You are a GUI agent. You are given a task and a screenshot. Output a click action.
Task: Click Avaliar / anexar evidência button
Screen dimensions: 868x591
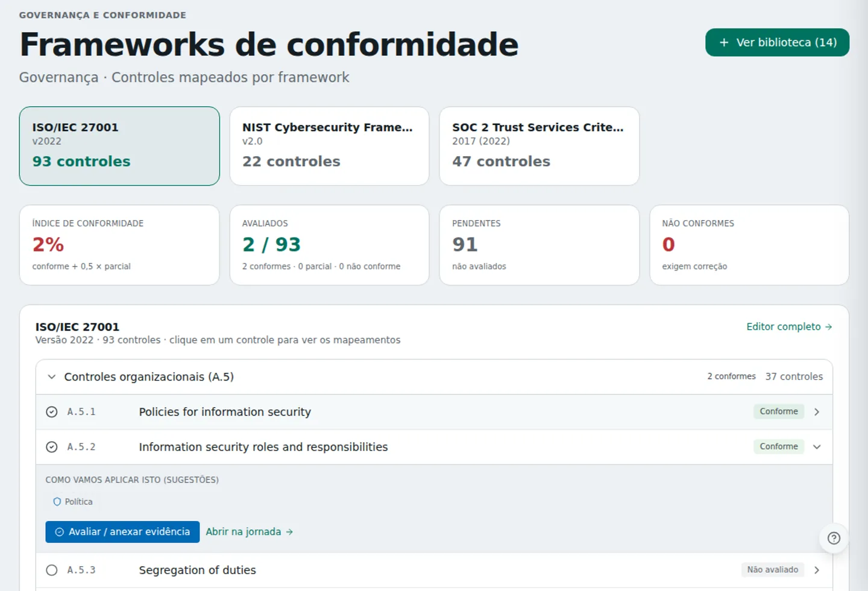coord(122,532)
